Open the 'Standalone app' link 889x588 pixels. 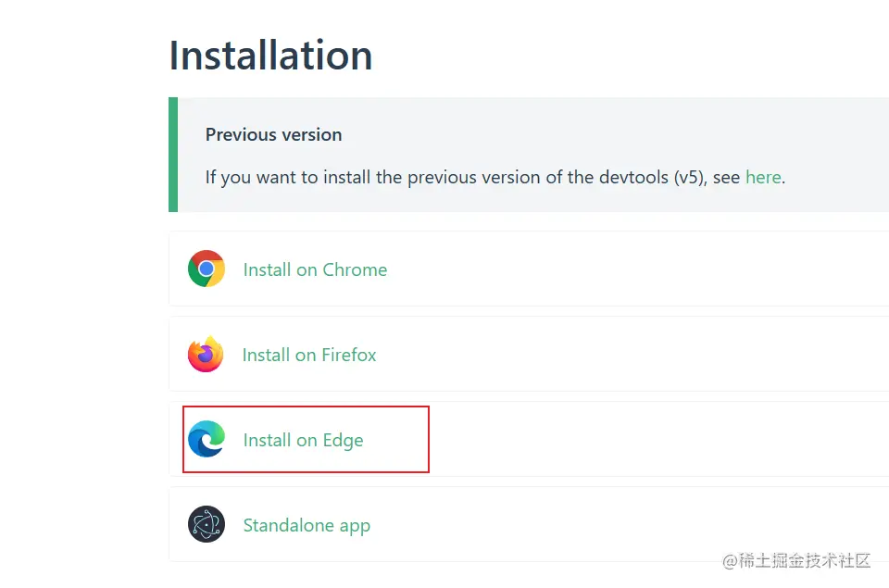pyautogui.click(x=307, y=525)
